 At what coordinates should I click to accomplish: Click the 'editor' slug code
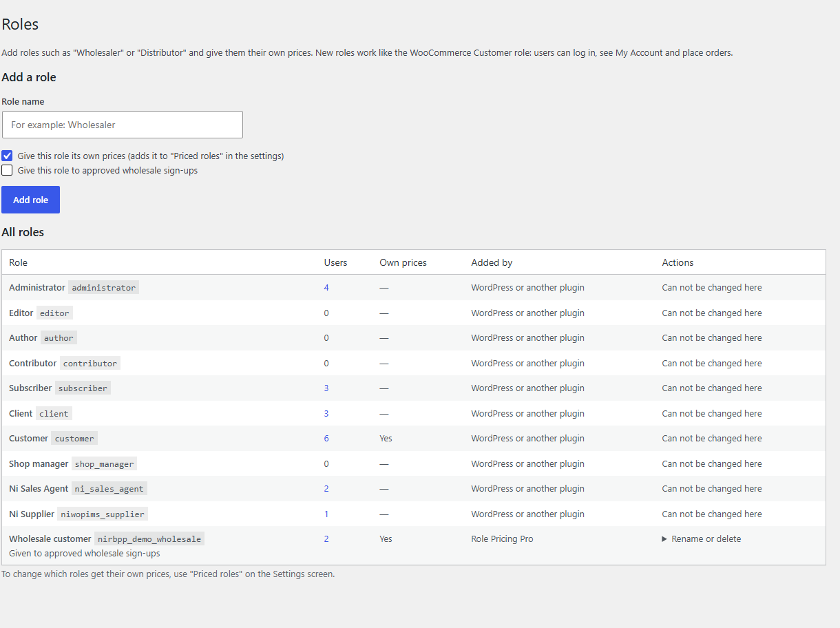point(54,313)
